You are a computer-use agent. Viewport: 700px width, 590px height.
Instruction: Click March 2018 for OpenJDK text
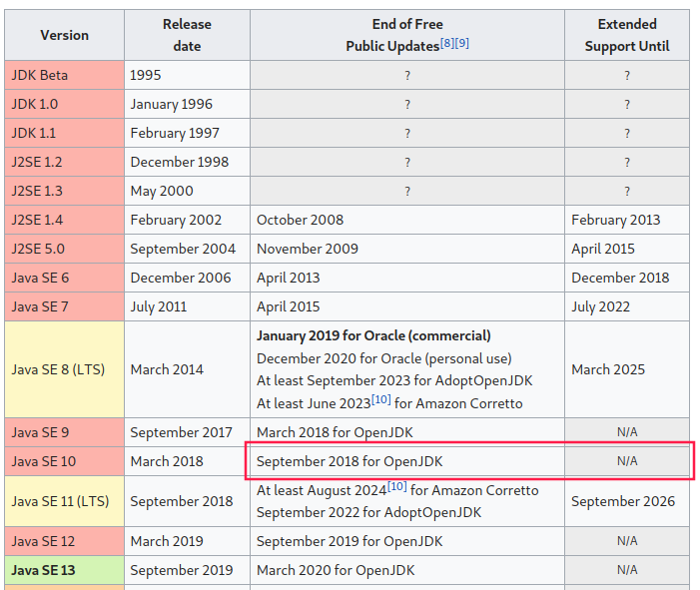click(x=335, y=432)
